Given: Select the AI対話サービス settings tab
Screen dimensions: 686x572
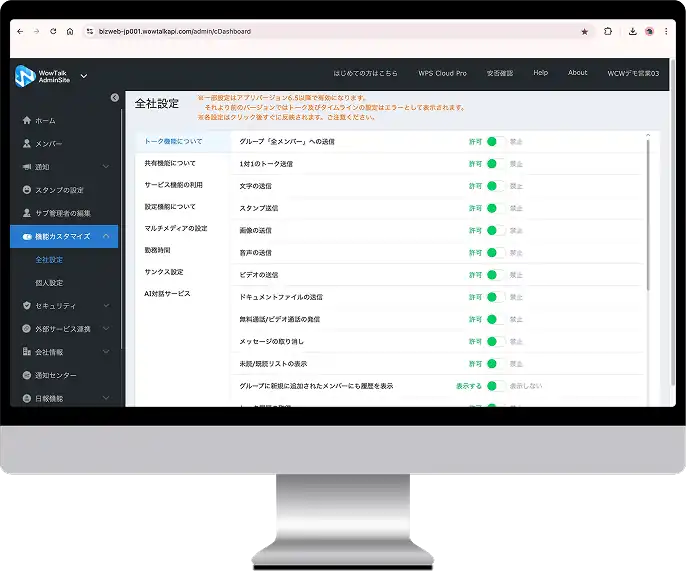Looking at the screenshot, I should pyautogui.click(x=167, y=294).
